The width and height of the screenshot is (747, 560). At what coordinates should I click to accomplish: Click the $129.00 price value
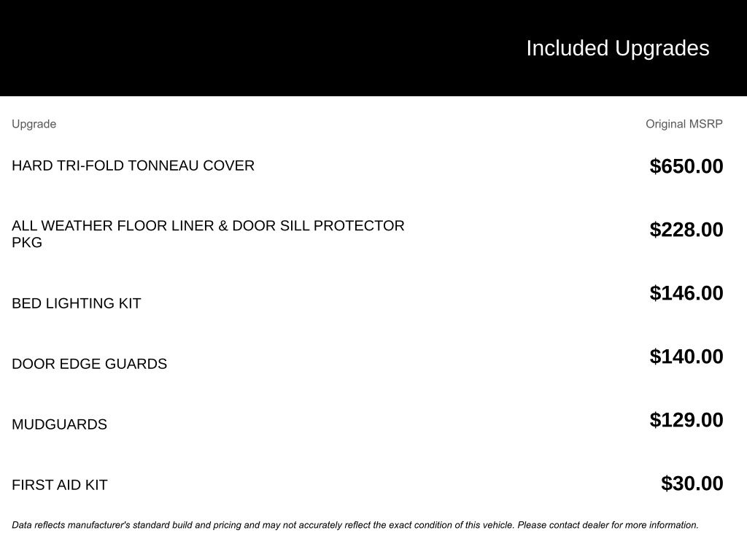point(686,419)
